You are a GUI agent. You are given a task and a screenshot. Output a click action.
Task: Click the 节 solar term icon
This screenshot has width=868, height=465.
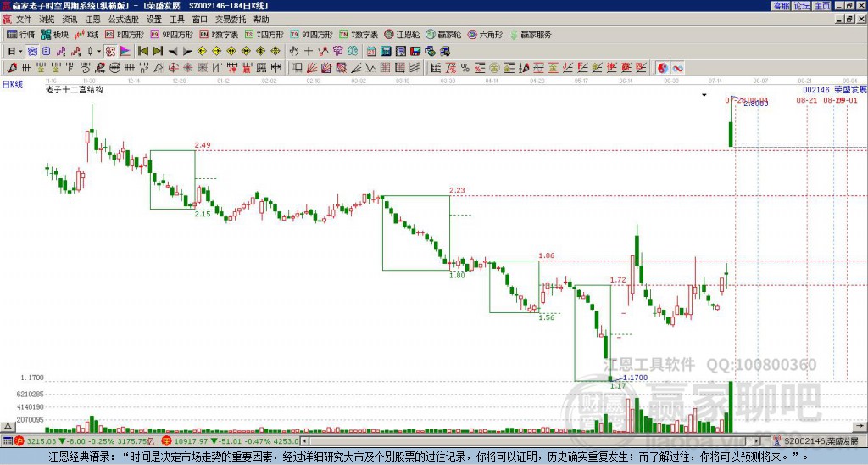point(337,51)
